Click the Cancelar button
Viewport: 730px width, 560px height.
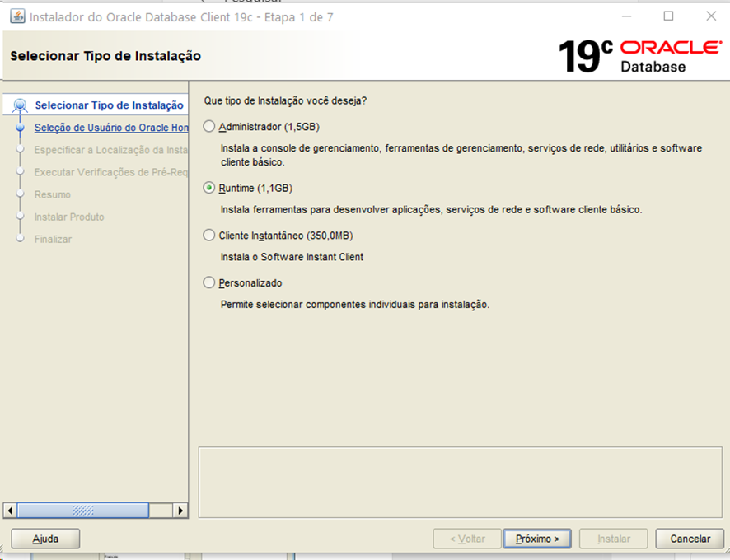click(690, 539)
